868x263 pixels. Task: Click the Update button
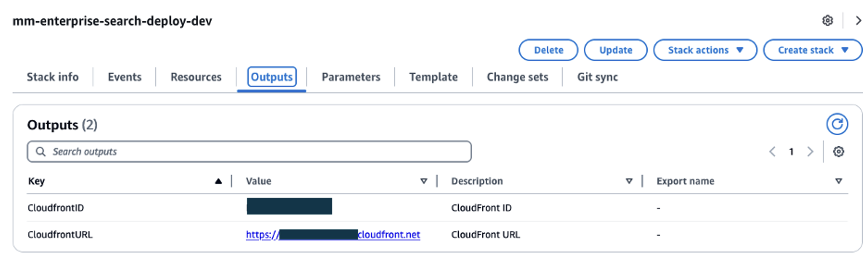point(615,50)
